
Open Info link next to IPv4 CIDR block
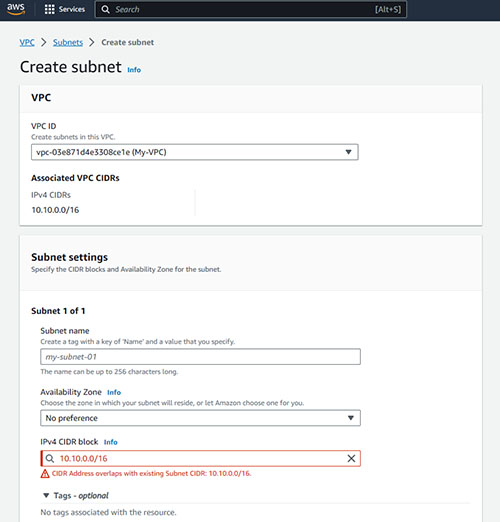pos(111,442)
